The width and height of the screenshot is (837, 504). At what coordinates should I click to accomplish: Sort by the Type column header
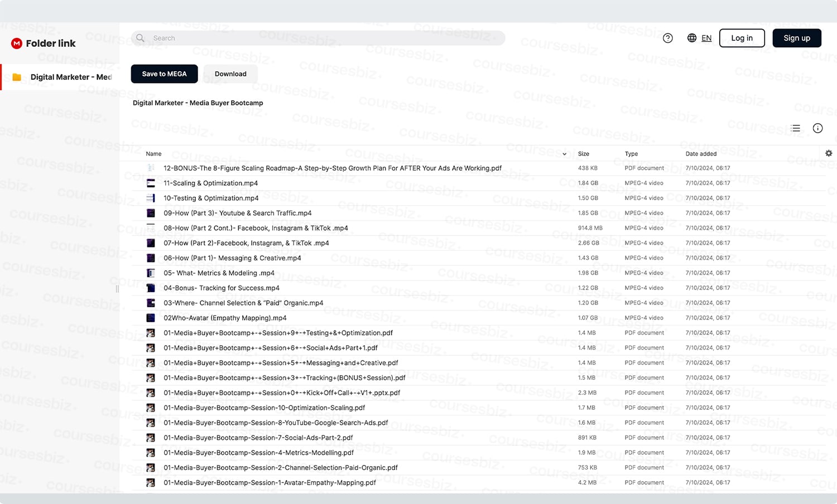631,154
